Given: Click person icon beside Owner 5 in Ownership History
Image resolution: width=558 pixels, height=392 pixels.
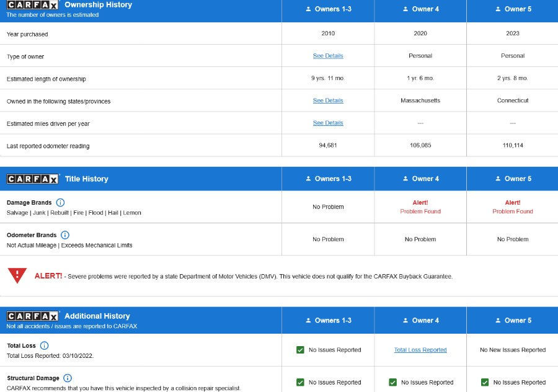Looking at the screenshot, I should [x=498, y=9].
